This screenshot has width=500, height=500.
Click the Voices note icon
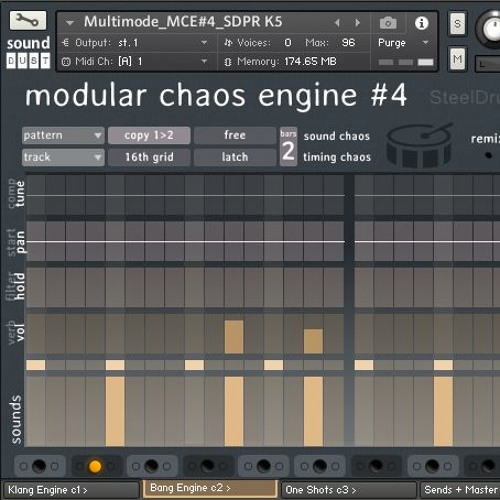click(x=228, y=43)
